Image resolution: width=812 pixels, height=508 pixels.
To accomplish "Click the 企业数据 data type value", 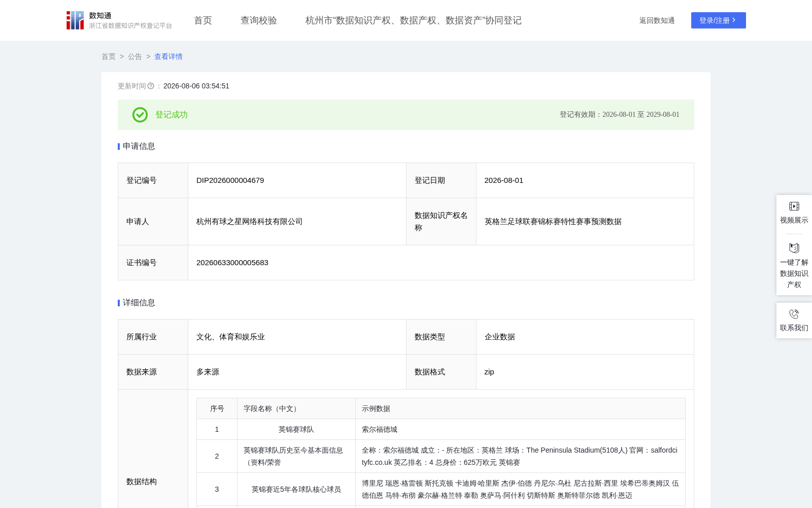I will 500,337.
